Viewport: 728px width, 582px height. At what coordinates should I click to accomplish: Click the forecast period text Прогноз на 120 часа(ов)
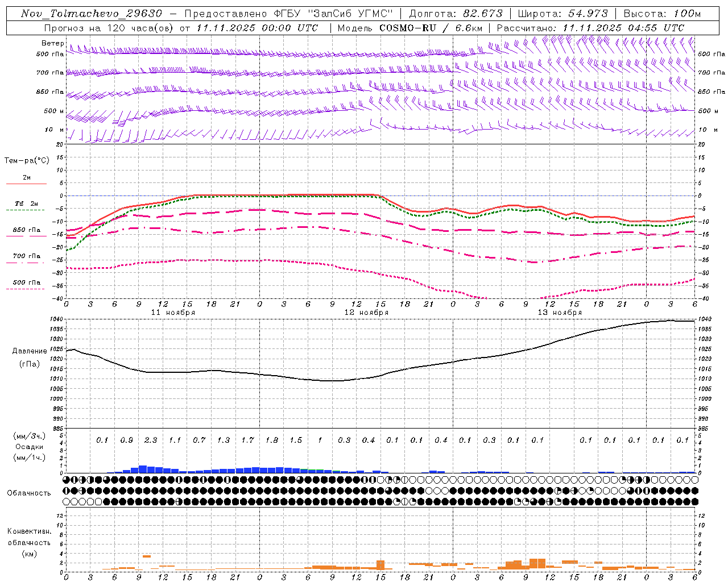[109, 28]
